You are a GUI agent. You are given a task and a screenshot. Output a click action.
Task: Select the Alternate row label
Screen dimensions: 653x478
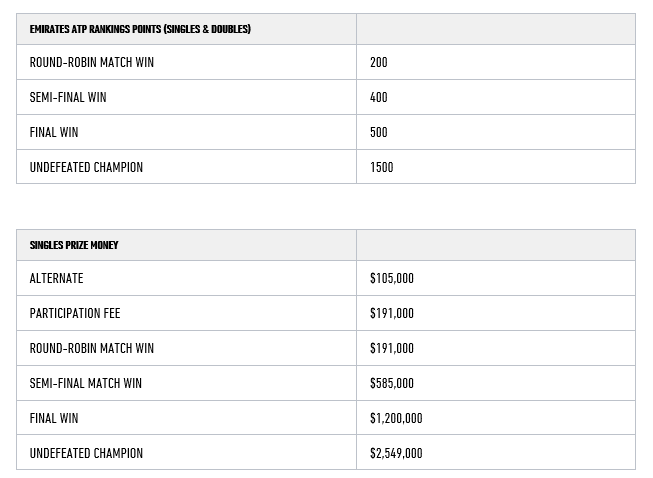pyautogui.click(x=56, y=278)
